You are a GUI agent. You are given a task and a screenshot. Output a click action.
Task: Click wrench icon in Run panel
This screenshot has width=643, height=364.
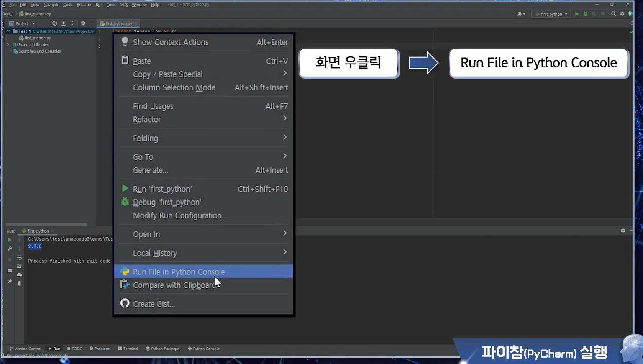(10, 249)
